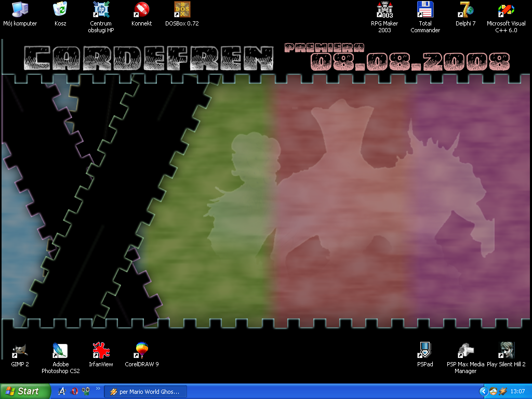Click the Start button
Image resolution: width=532 pixels, height=399 pixels.
[x=25, y=391]
